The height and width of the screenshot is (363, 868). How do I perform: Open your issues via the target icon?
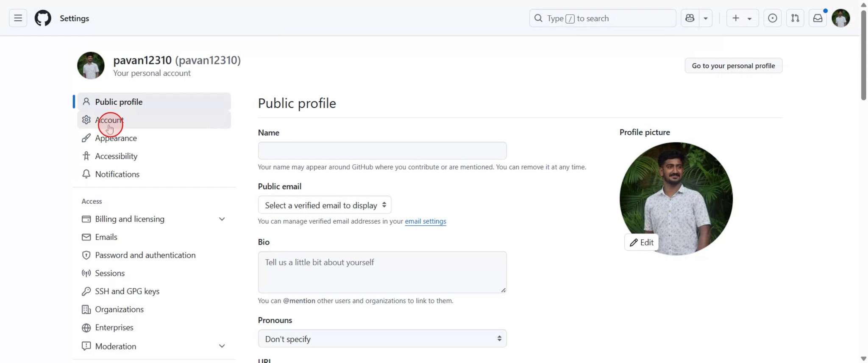coord(772,18)
